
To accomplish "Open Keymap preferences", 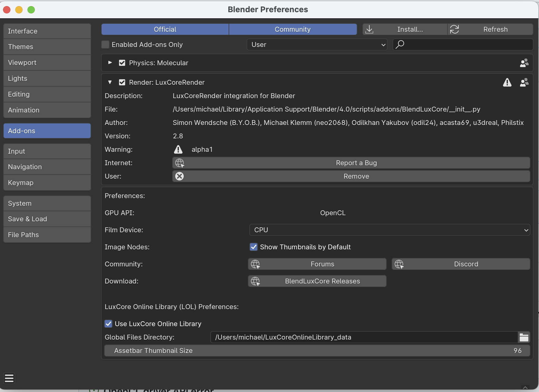I will (x=47, y=183).
